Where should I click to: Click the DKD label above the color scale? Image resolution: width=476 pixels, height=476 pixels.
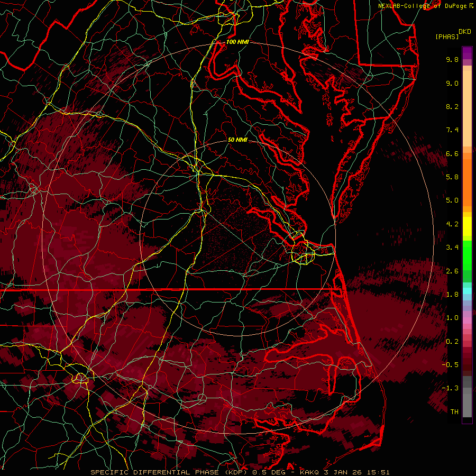coord(465,32)
